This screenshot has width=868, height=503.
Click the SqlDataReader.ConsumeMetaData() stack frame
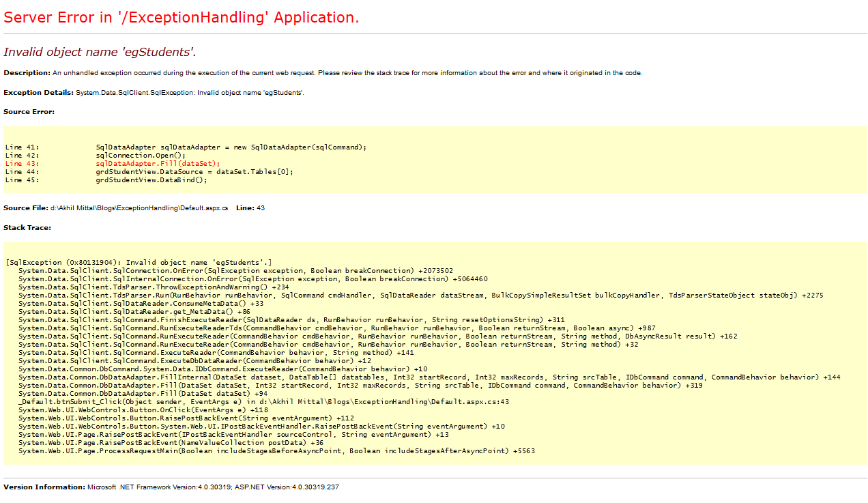tap(141, 304)
